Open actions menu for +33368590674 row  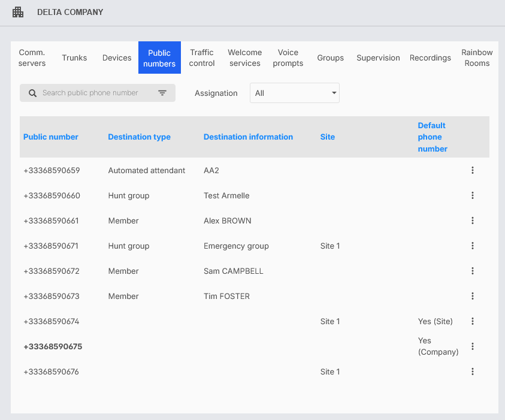[x=473, y=322]
